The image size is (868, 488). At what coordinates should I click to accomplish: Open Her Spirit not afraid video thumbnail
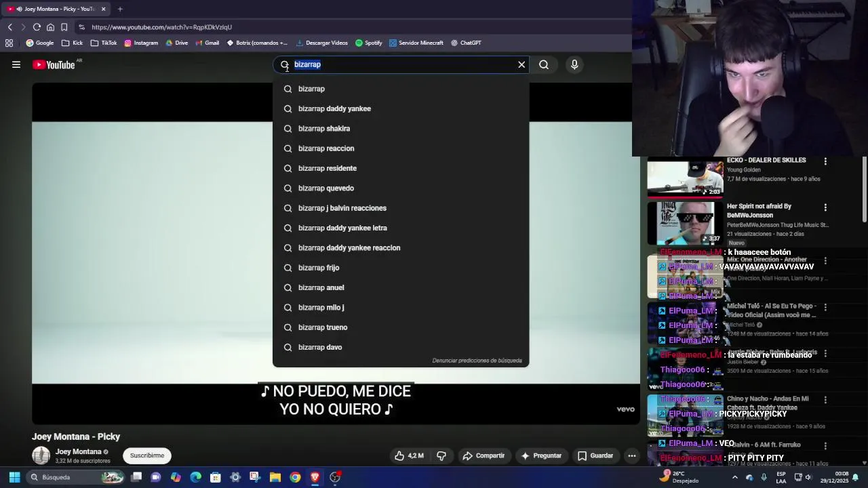coord(685,223)
